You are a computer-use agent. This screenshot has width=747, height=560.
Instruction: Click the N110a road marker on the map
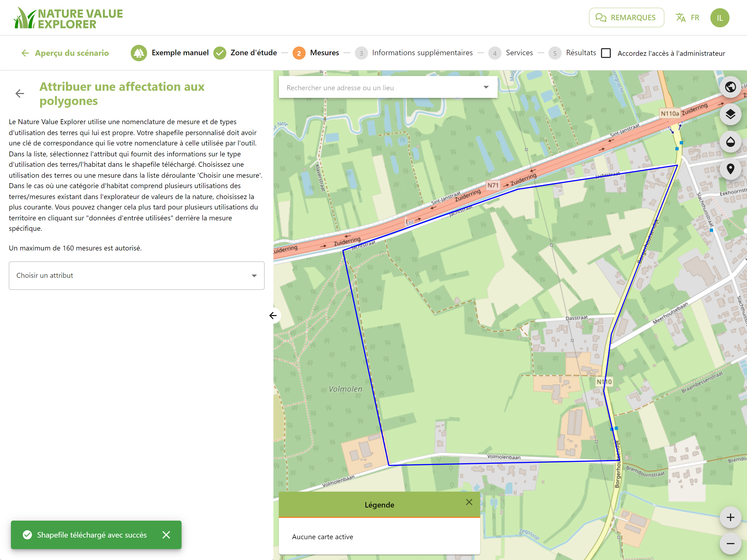pos(669,113)
